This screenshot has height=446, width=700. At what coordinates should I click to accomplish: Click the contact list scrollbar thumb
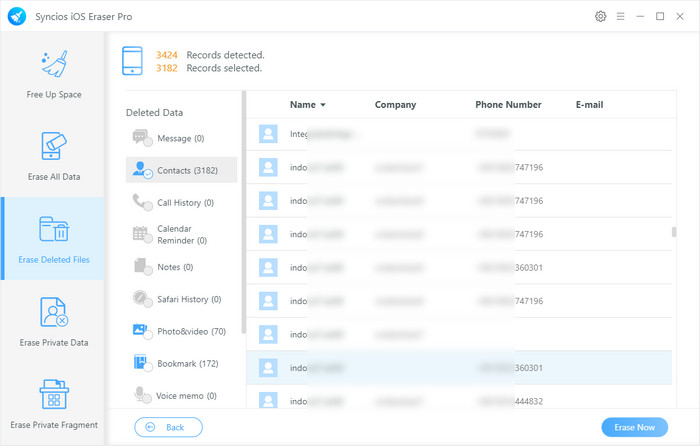click(674, 232)
